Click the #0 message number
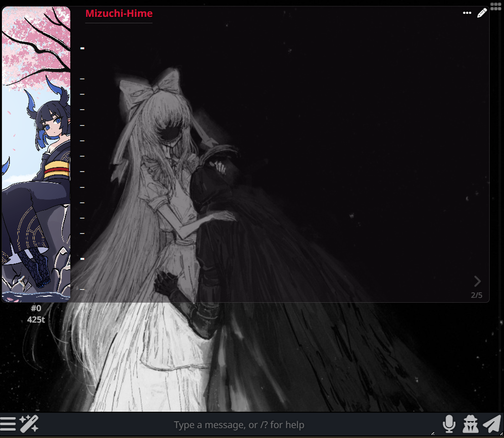 point(36,308)
